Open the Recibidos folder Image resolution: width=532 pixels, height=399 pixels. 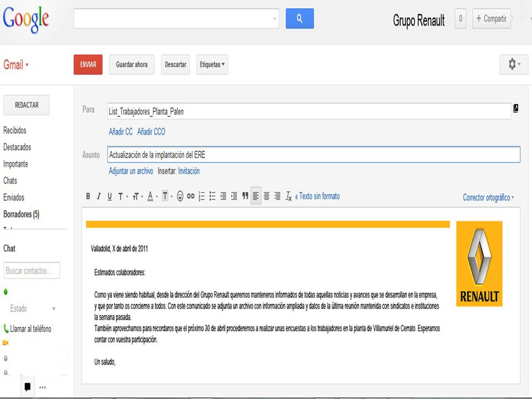point(15,130)
